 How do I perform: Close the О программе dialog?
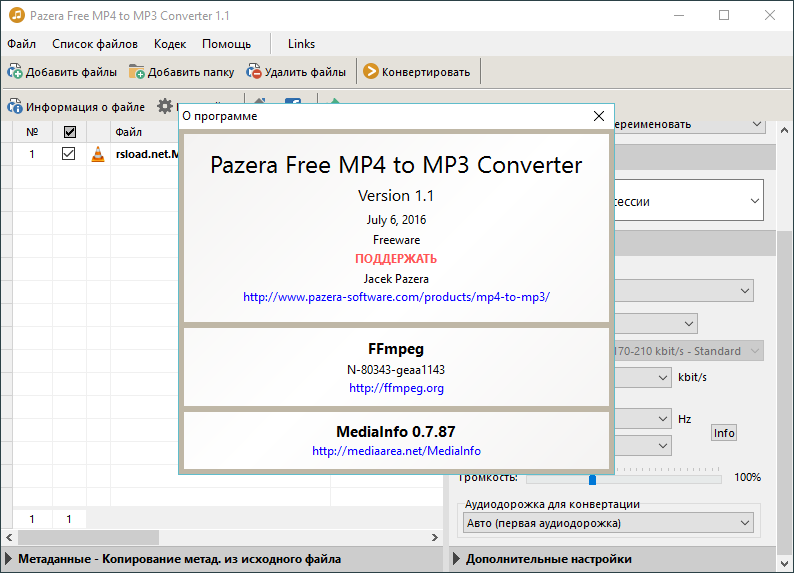(599, 116)
